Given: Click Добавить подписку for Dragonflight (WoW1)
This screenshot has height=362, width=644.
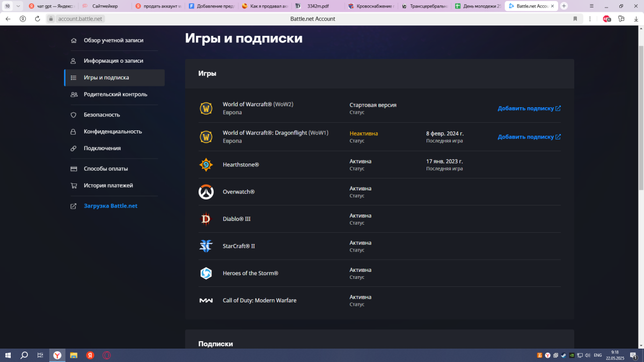Looking at the screenshot, I should pyautogui.click(x=529, y=137).
